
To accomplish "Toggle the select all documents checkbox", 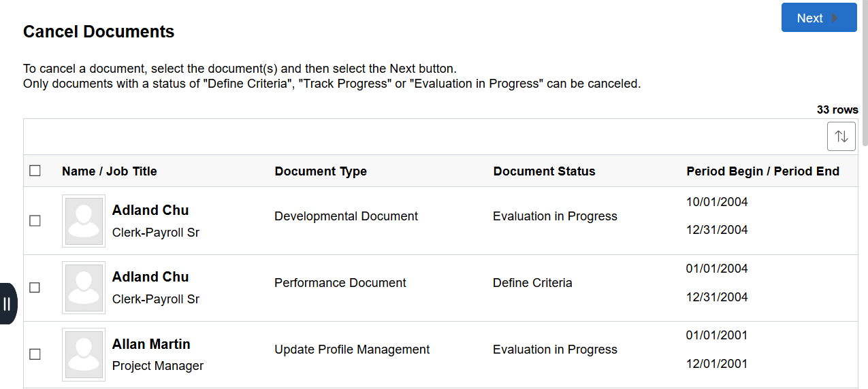I will pyautogui.click(x=35, y=171).
